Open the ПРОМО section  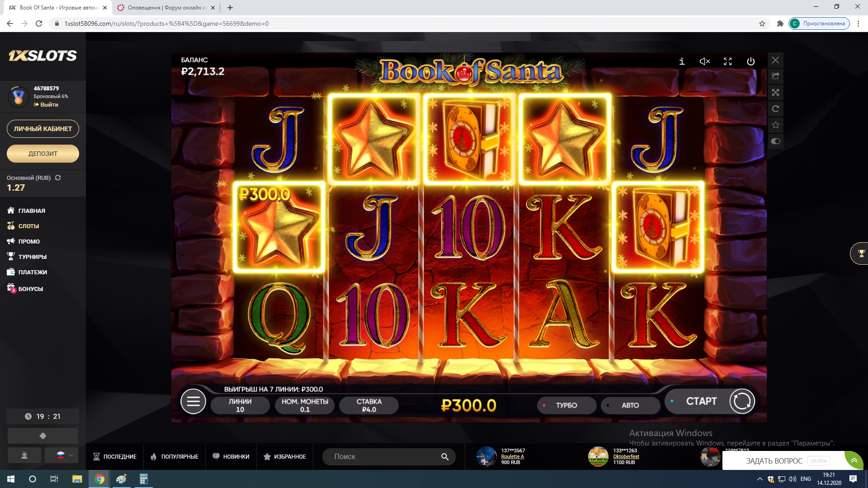[24, 241]
